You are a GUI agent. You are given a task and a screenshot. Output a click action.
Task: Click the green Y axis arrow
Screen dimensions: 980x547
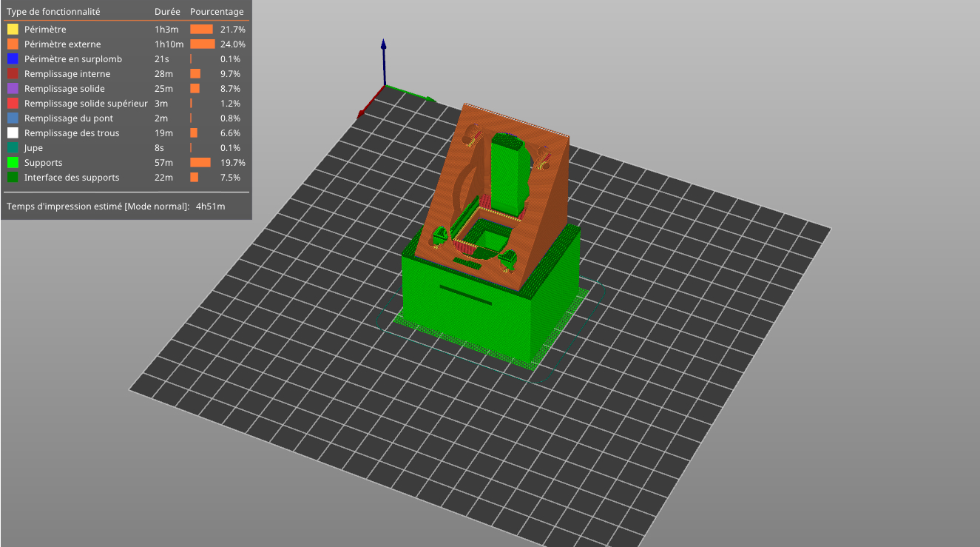411,94
